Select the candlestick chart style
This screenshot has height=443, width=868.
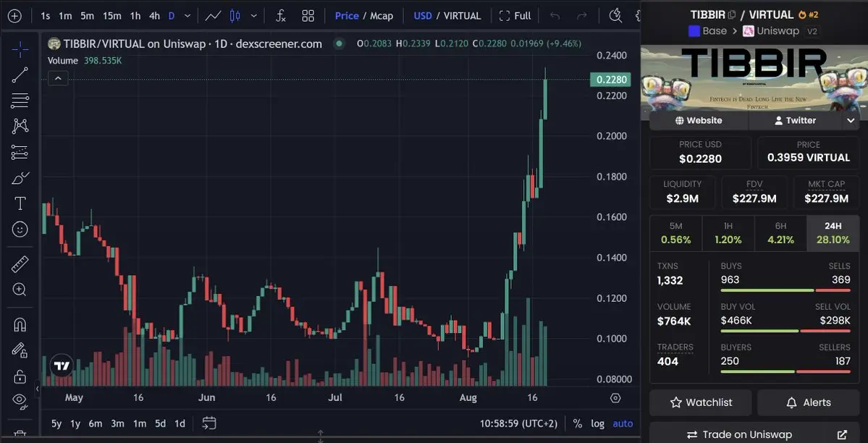pos(235,15)
